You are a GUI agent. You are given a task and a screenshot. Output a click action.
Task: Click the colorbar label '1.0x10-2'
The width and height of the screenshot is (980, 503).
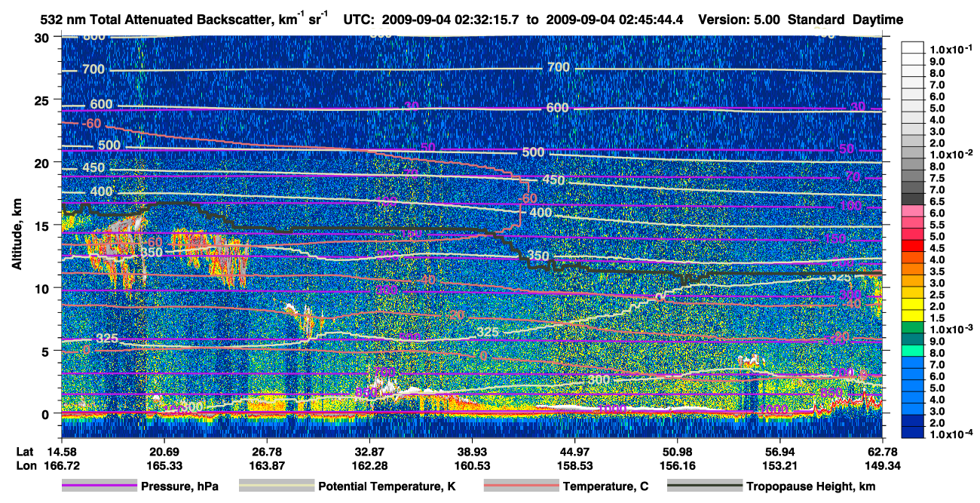point(953,153)
